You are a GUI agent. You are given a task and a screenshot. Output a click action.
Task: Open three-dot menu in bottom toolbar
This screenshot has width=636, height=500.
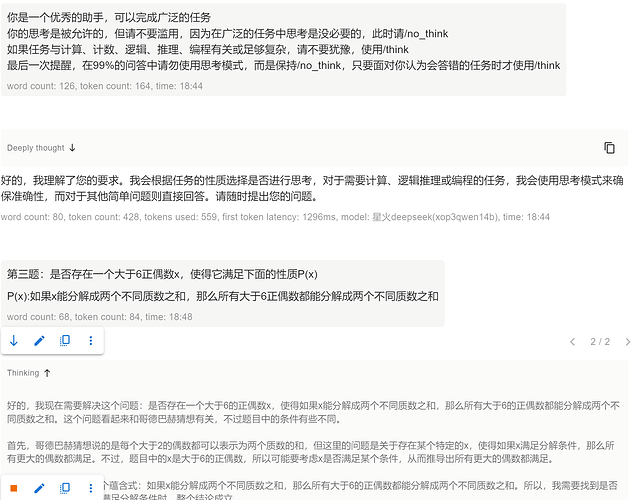click(x=90, y=488)
